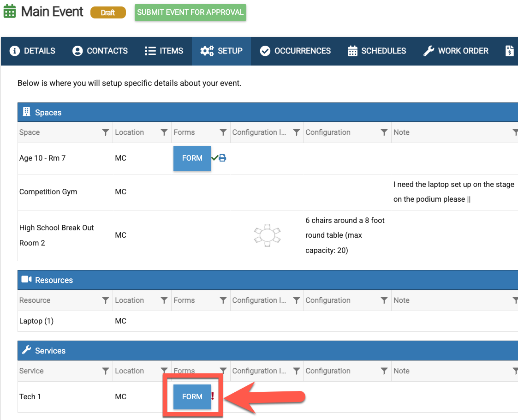
Task: Click the filter icon on Space column
Action: (x=105, y=132)
